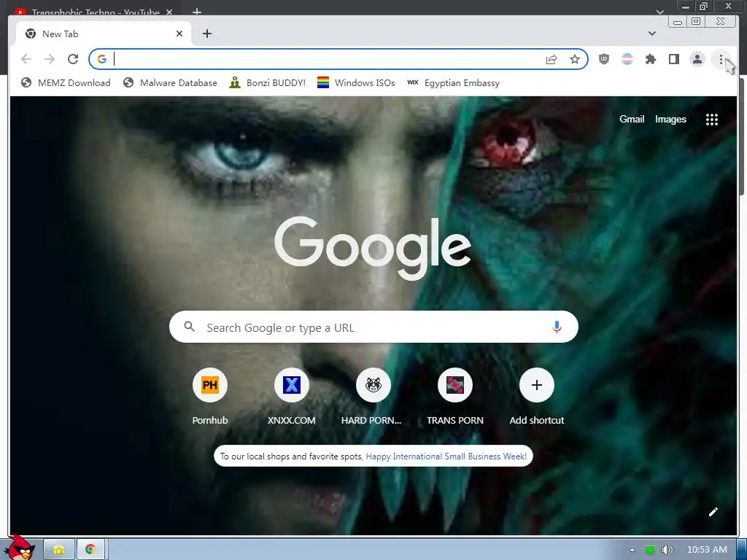The width and height of the screenshot is (747, 560).
Task: Click the magnifier icon in the search box
Action: click(x=189, y=327)
